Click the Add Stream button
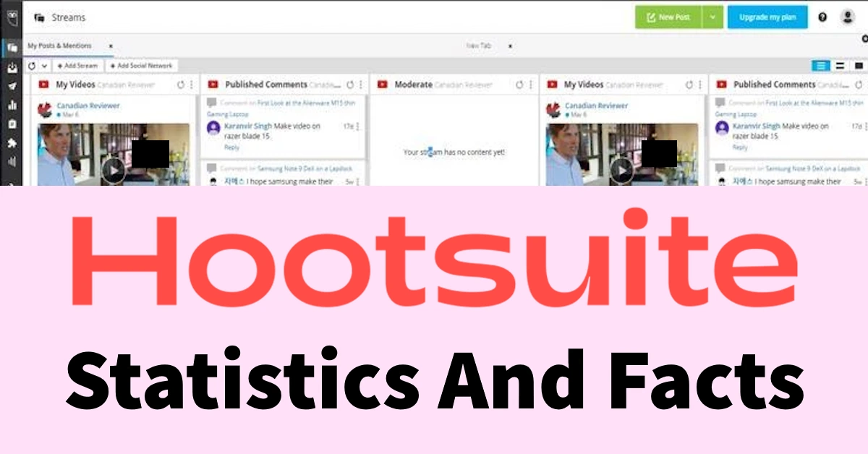 77,66
